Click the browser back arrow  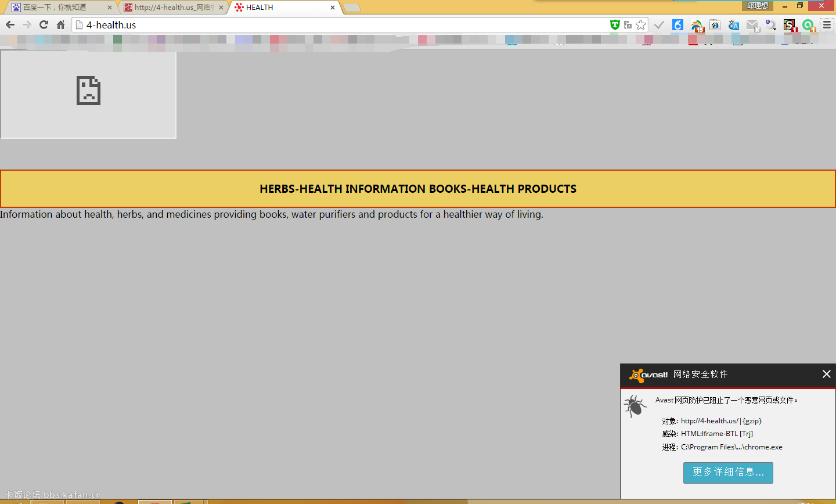click(10, 25)
